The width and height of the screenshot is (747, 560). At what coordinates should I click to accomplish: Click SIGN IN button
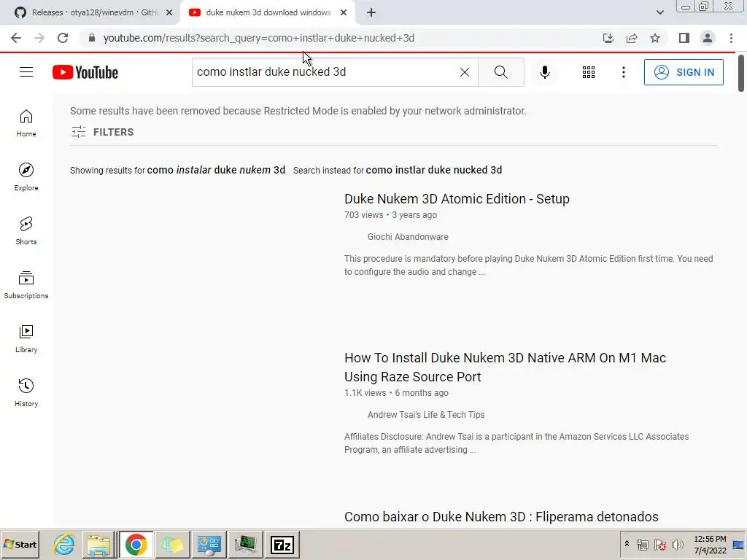pos(684,72)
